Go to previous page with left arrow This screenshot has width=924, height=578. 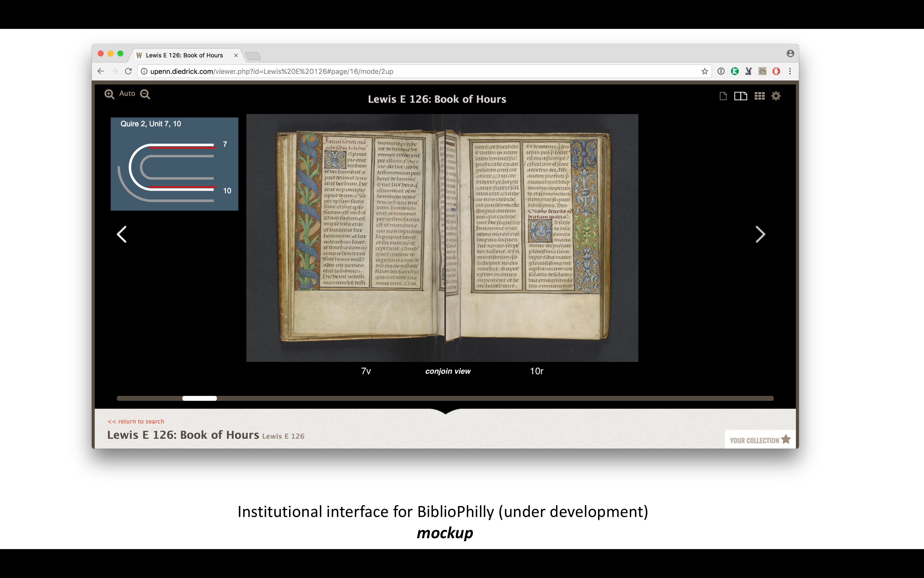121,234
